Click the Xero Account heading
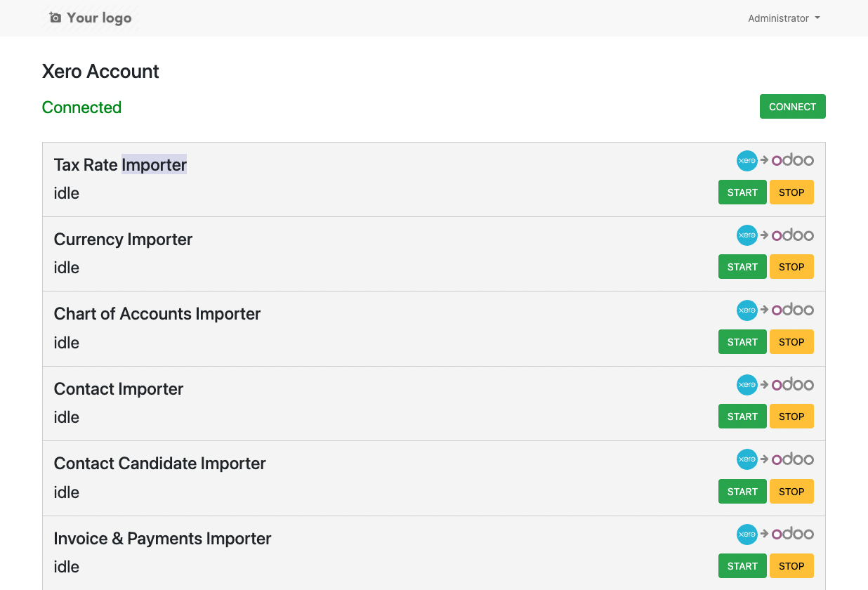Image resolution: width=868 pixels, height=590 pixels. [100, 72]
